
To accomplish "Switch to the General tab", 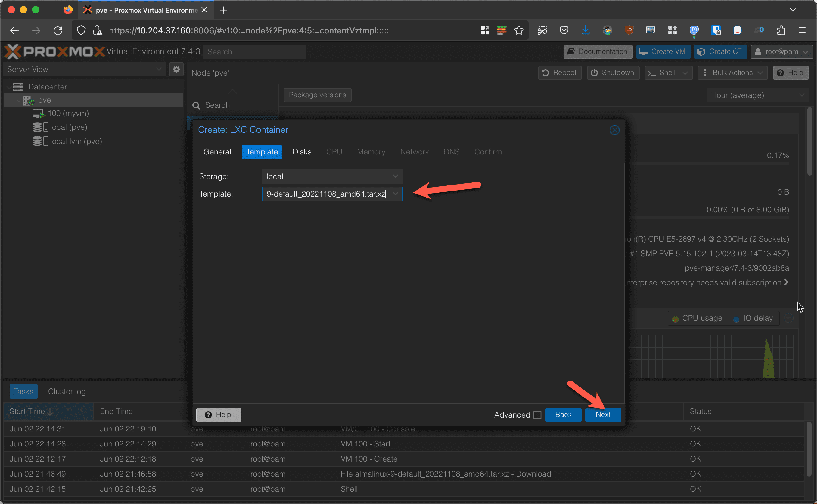I will (x=217, y=152).
